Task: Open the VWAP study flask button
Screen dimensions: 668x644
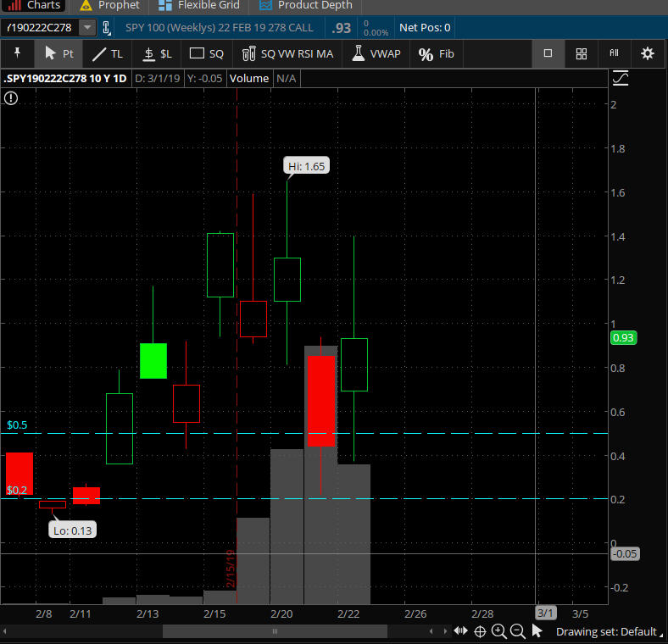Action: pos(376,53)
